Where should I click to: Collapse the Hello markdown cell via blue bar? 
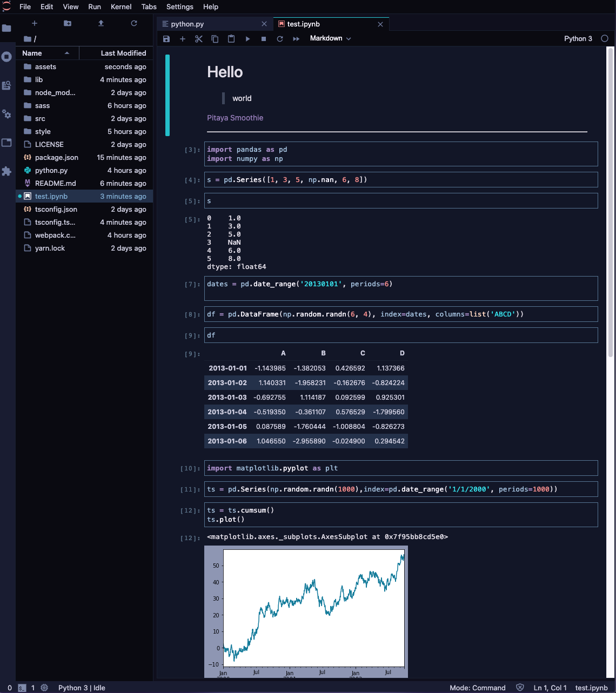coord(168,95)
